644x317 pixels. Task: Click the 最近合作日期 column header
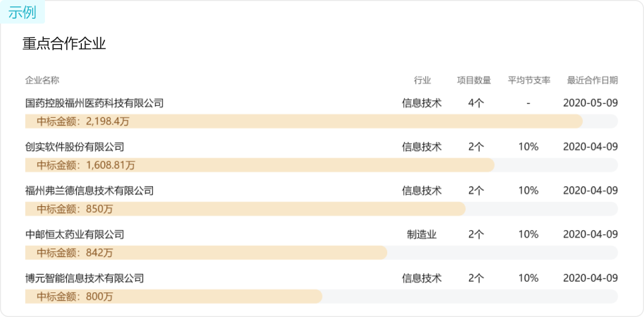tap(593, 80)
